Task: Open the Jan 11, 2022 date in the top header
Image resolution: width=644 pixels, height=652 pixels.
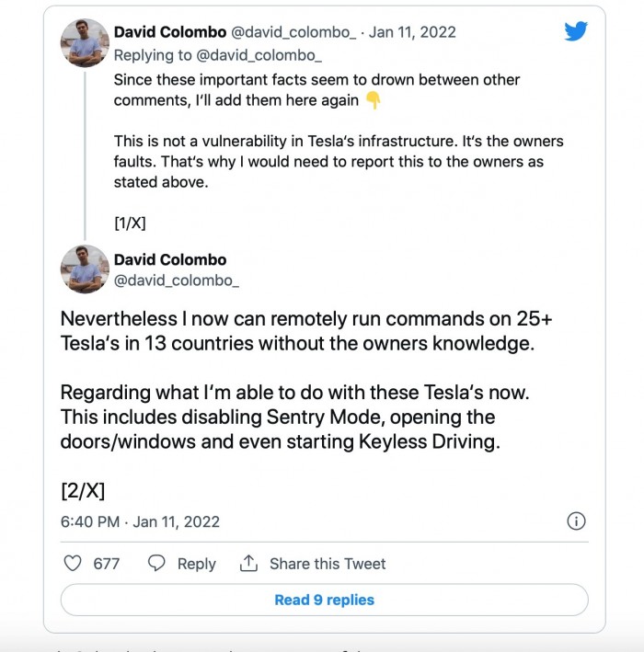Action: tap(412, 32)
